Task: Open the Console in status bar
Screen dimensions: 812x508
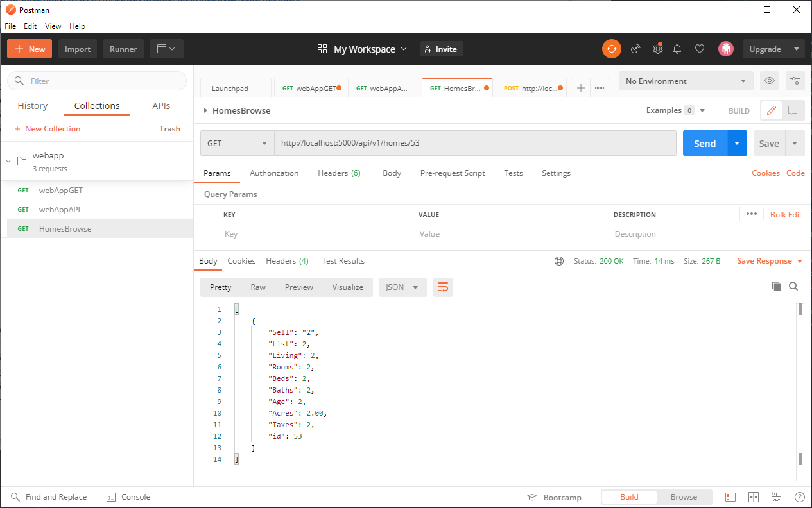Action: (128, 496)
